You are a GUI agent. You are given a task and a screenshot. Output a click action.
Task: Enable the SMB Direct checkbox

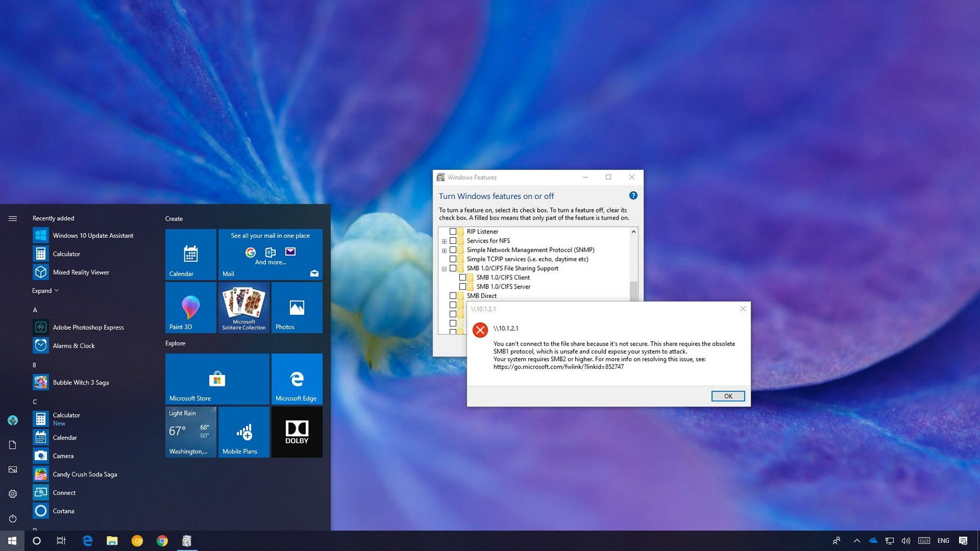coord(453,295)
